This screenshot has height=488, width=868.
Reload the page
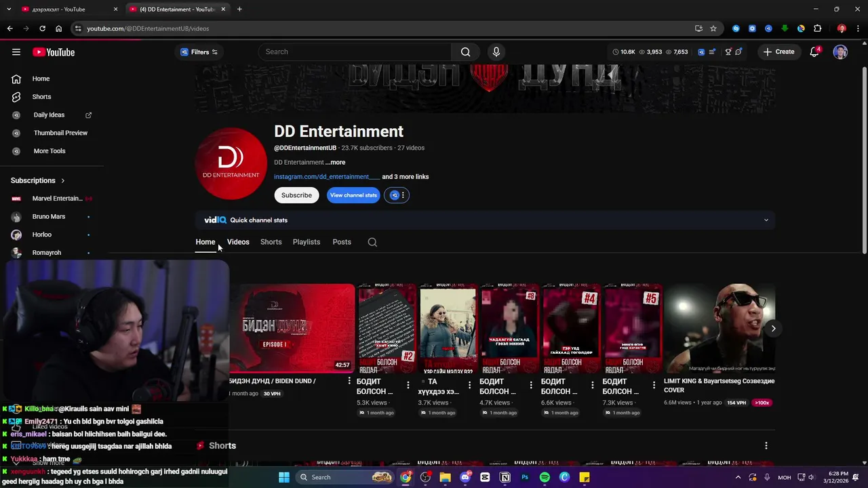(x=42, y=28)
